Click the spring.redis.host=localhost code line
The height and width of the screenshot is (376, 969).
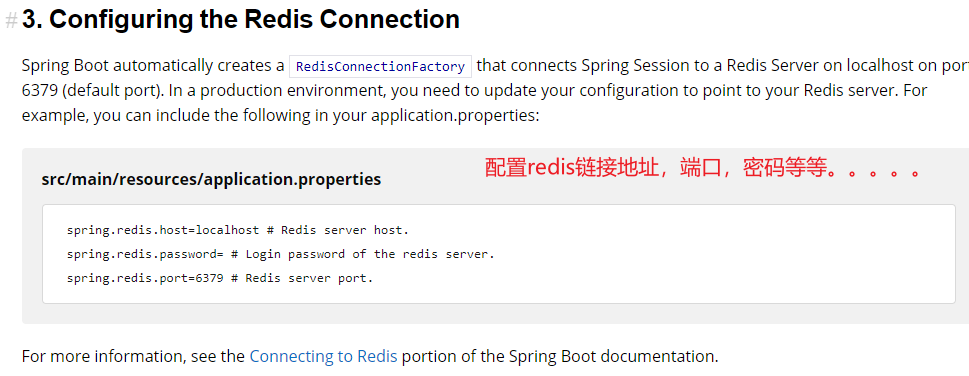(238, 230)
